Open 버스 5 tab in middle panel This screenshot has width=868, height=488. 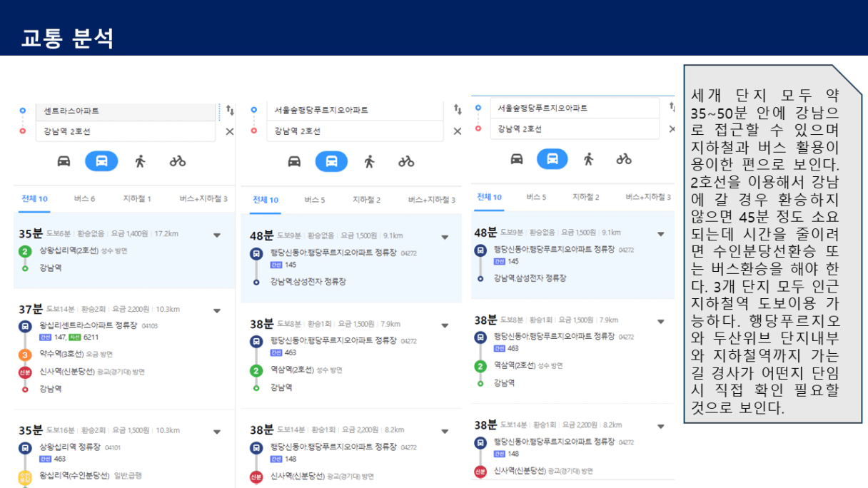314,200
